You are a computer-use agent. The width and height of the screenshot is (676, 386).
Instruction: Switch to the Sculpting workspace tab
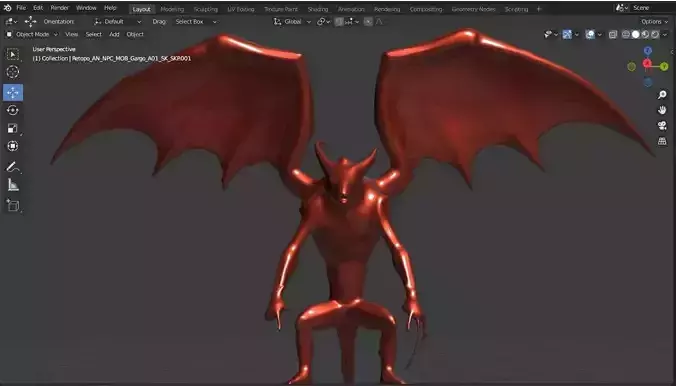[206, 9]
